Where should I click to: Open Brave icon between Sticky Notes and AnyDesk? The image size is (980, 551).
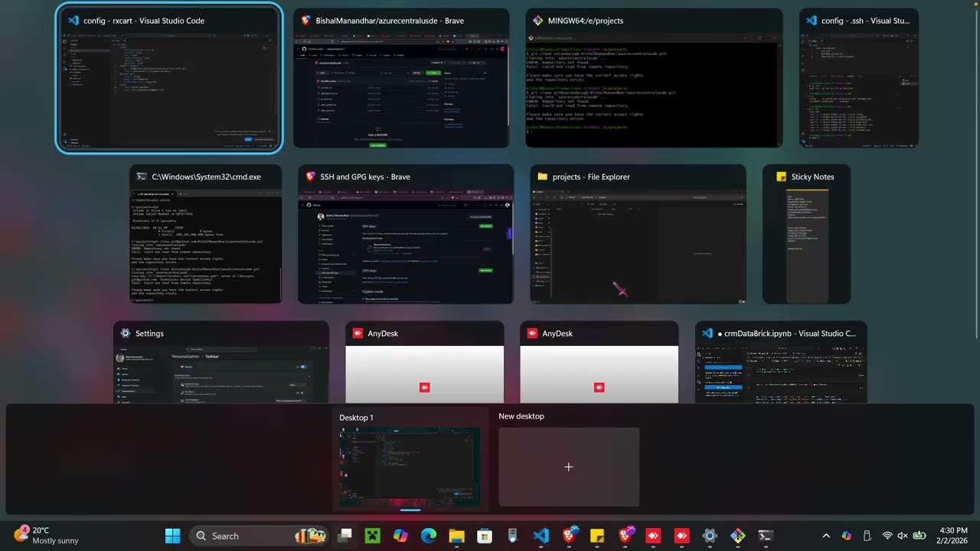(626, 536)
